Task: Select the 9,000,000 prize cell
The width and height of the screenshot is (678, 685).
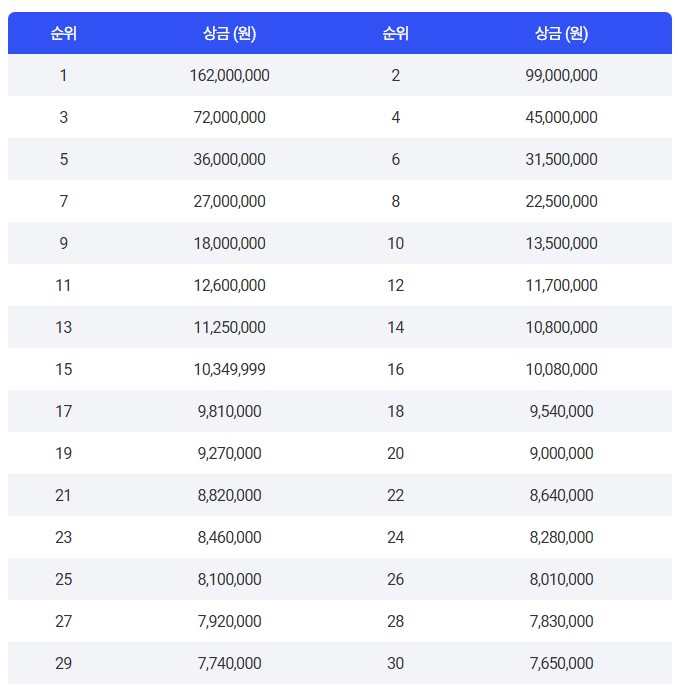Action: 561,453
